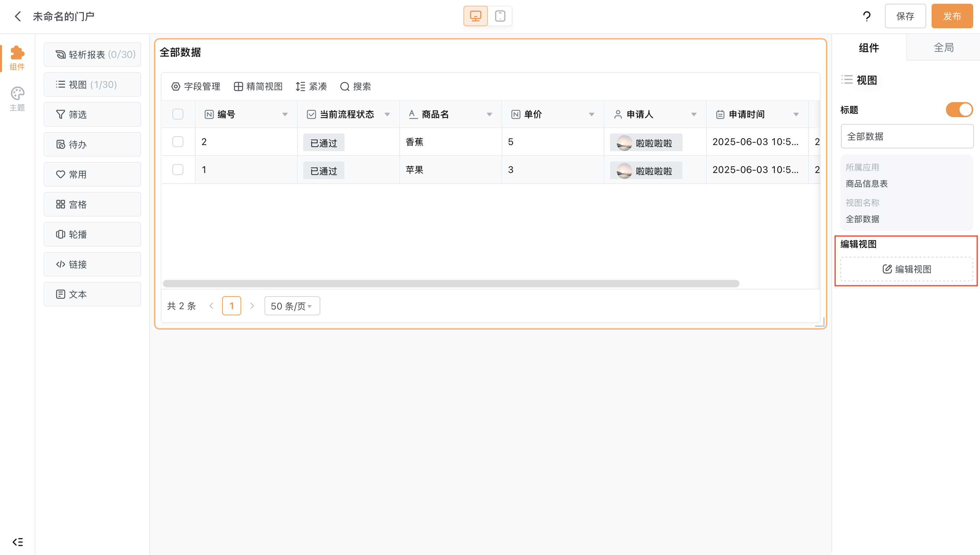The height and width of the screenshot is (555, 980).
Task: Click the 编号 column header
Action: click(246, 114)
